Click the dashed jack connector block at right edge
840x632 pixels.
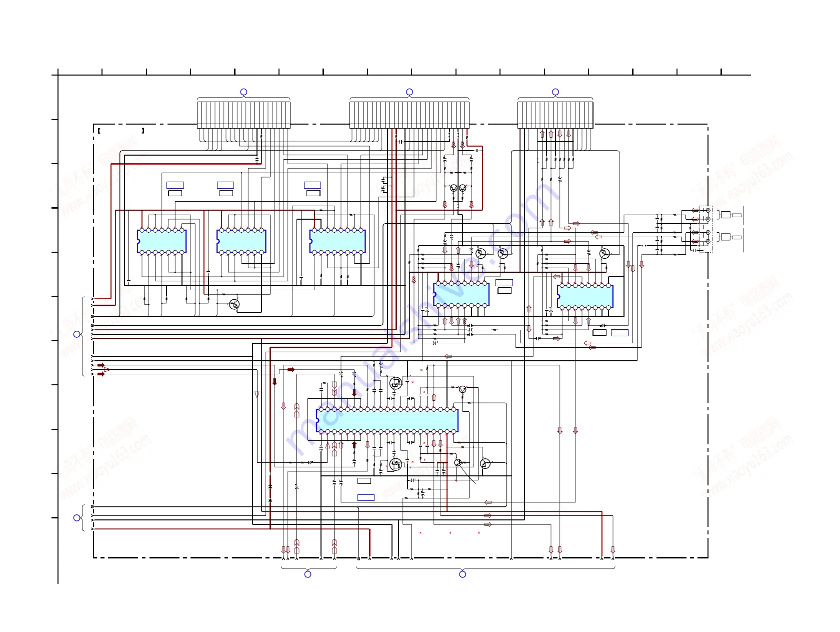pos(706,229)
